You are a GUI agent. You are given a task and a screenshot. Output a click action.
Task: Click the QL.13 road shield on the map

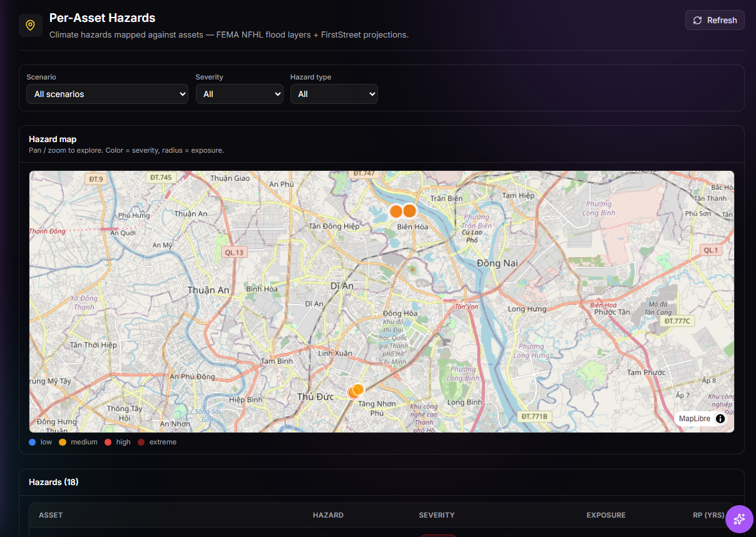(235, 252)
